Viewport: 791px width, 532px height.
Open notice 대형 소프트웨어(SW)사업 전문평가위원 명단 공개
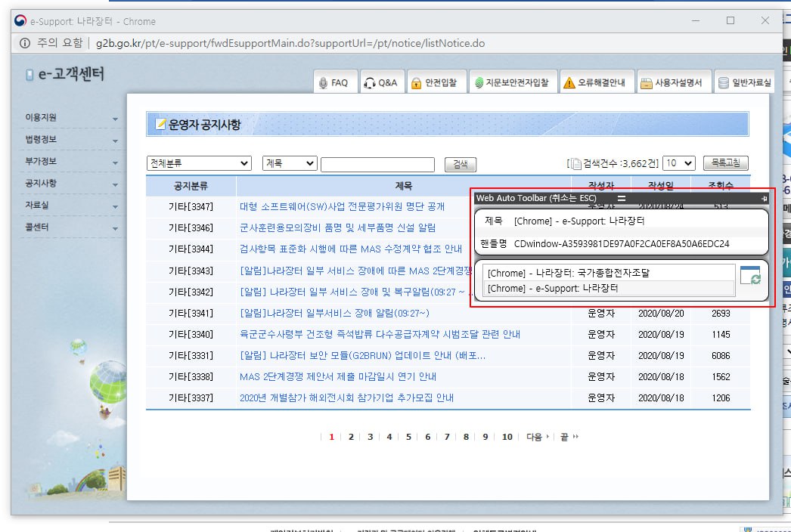click(x=342, y=207)
